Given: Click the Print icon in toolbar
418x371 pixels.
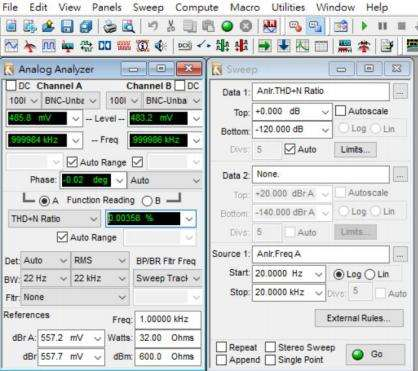Looking at the screenshot, I should click(x=109, y=26).
